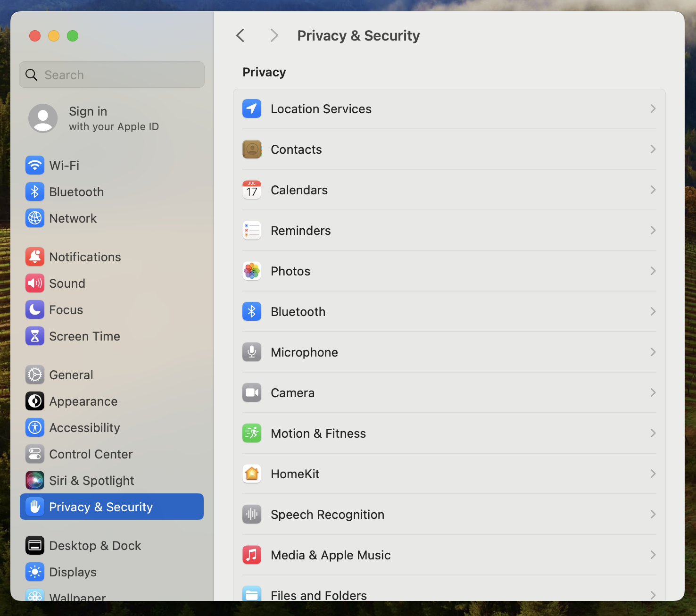
Task: Click the Control Center icon
Action: point(35,454)
